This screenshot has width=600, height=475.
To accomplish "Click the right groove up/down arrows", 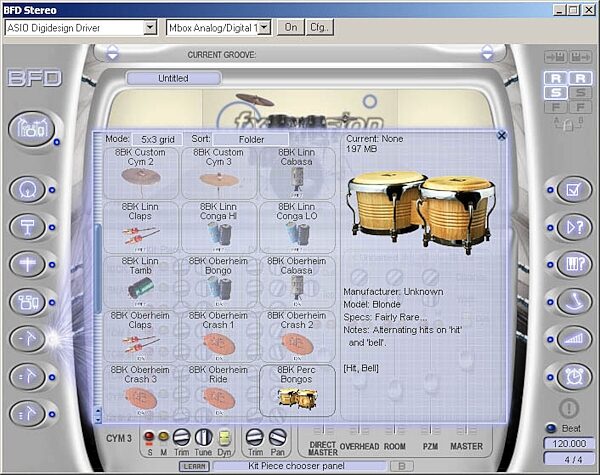I will coord(487,52).
